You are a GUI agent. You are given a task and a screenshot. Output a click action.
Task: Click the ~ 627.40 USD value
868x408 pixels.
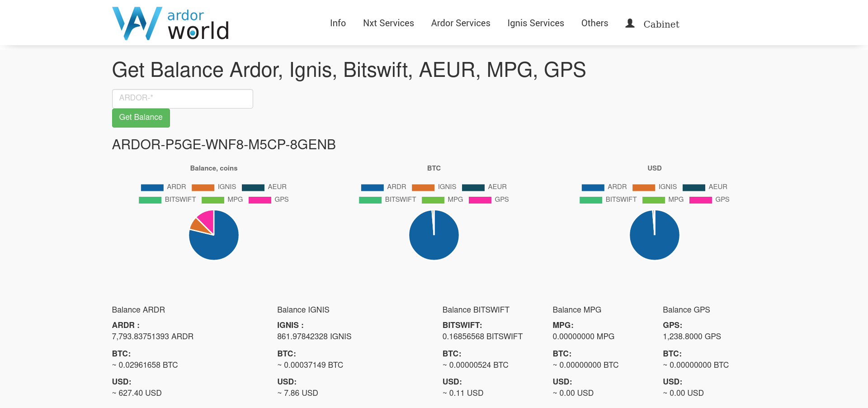pos(137,393)
